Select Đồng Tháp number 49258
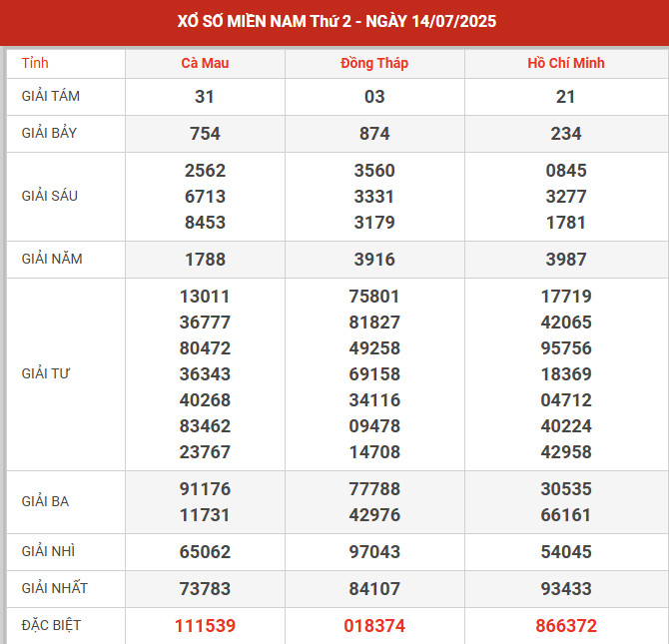The width and height of the screenshot is (669, 644). click(374, 348)
